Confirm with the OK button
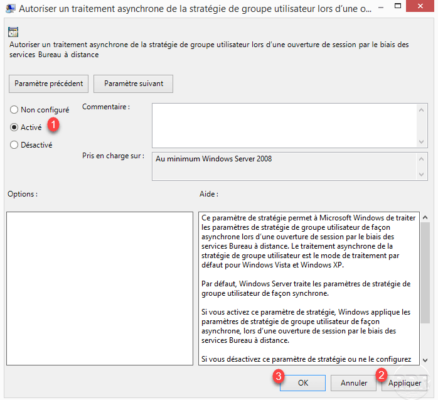 303,383
